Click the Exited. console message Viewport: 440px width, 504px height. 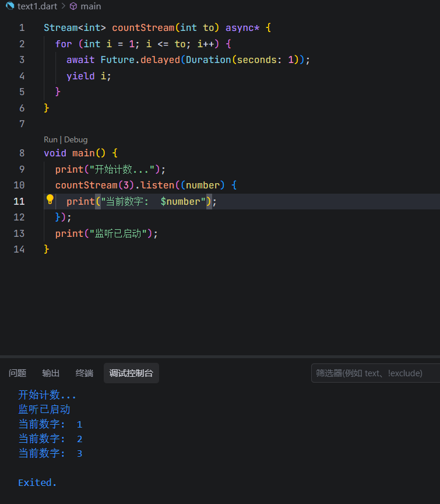click(37, 482)
